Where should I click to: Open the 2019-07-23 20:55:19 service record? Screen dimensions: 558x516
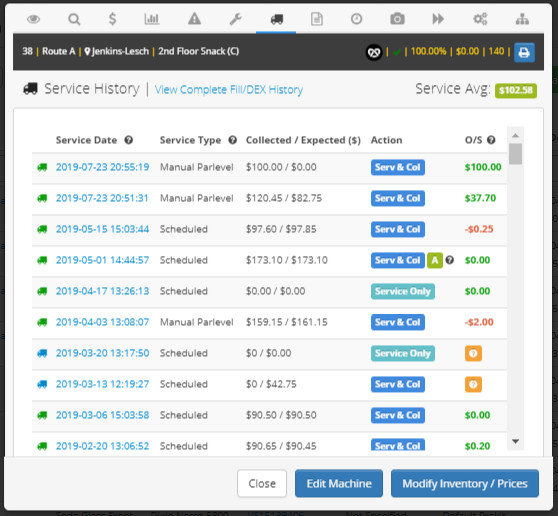coord(102,167)
